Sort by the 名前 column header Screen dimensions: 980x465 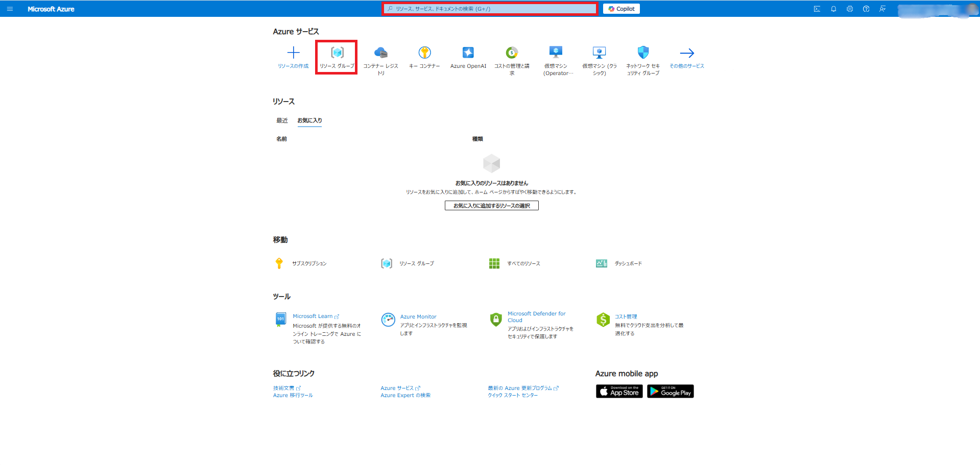(281, 139)
